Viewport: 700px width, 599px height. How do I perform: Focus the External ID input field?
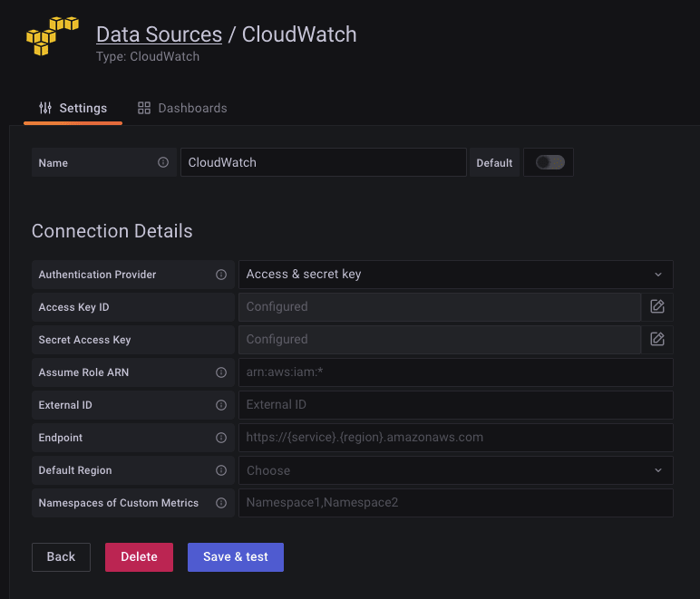456,405
